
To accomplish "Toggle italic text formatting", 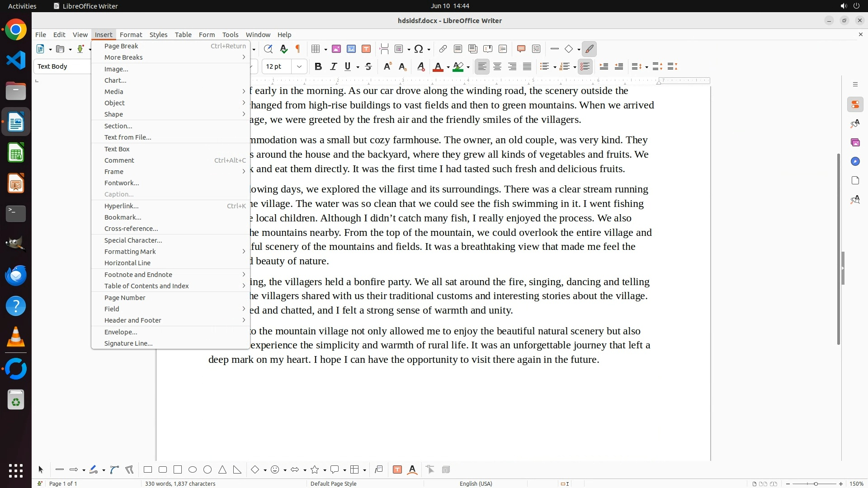I will 333,67.
